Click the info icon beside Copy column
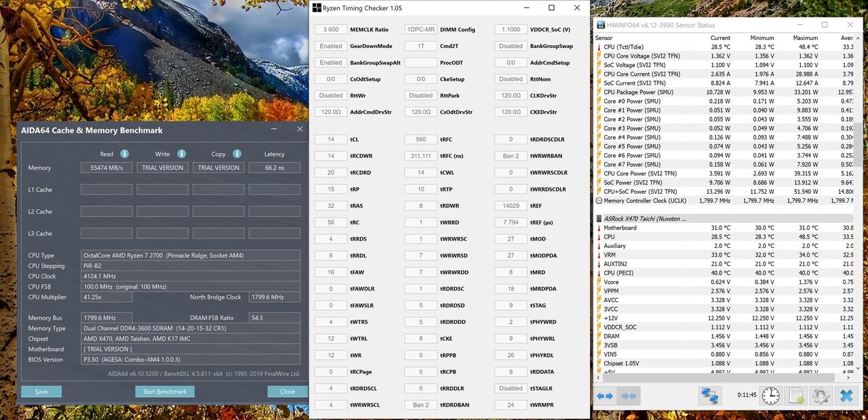868x420 pixels. coord(237,154)
